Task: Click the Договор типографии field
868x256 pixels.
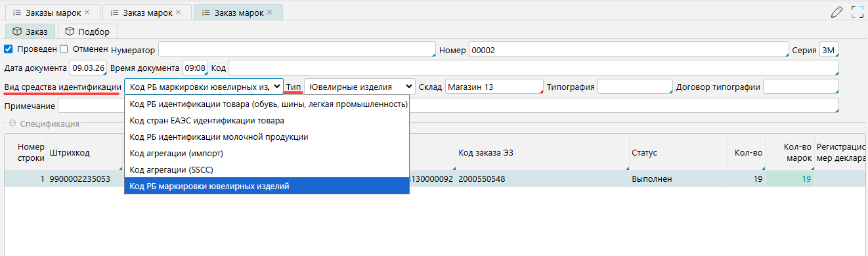Action: pos(801,87)
